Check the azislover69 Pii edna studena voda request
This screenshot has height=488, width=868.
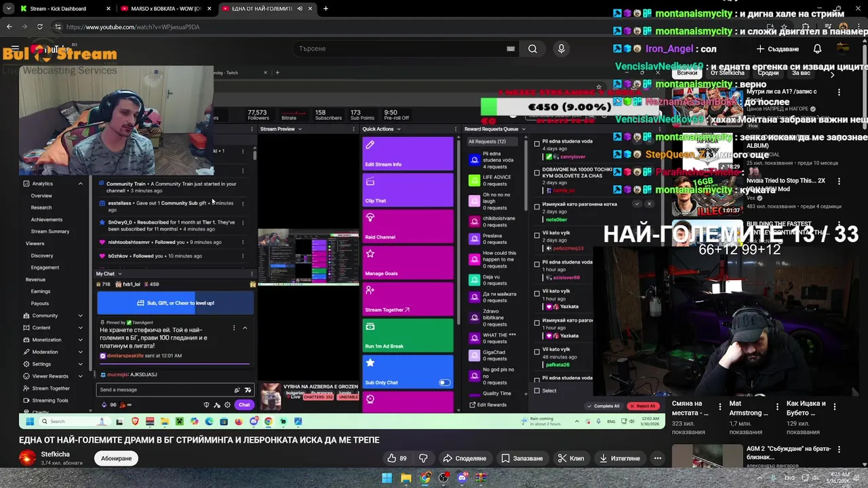coord(537,264)
